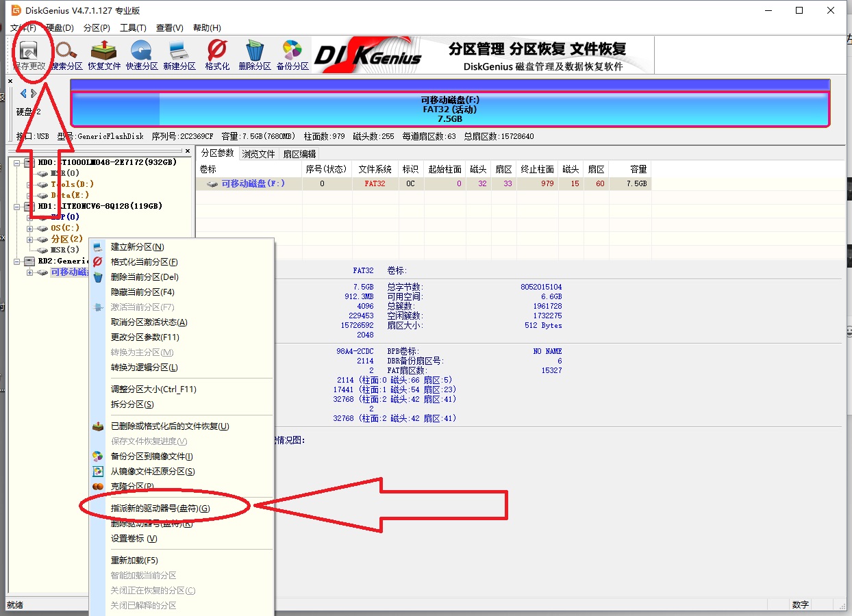Screen dimensions: 852x616
Task: Expand the 分区(2) tree node
Action: 29,240
